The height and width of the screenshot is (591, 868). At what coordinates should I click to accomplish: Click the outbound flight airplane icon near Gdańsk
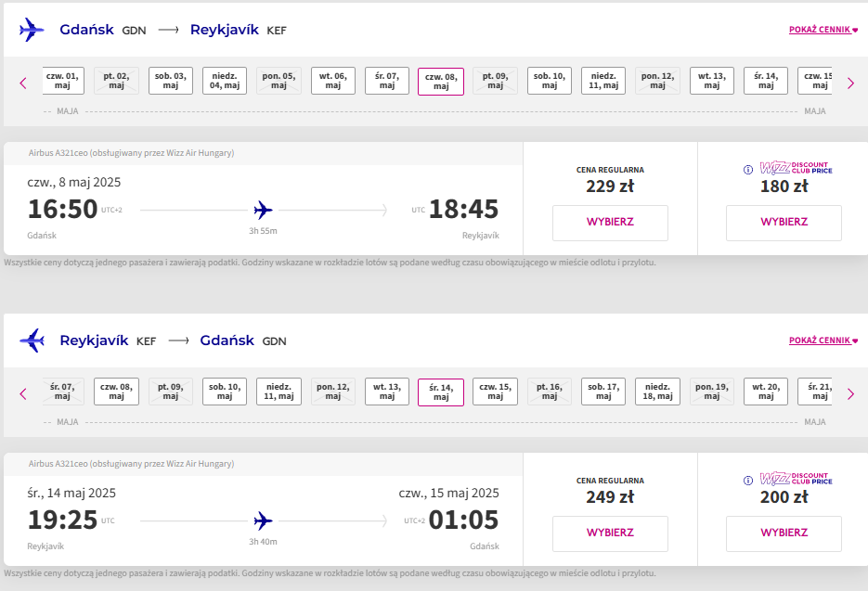[x=32, y=30]
